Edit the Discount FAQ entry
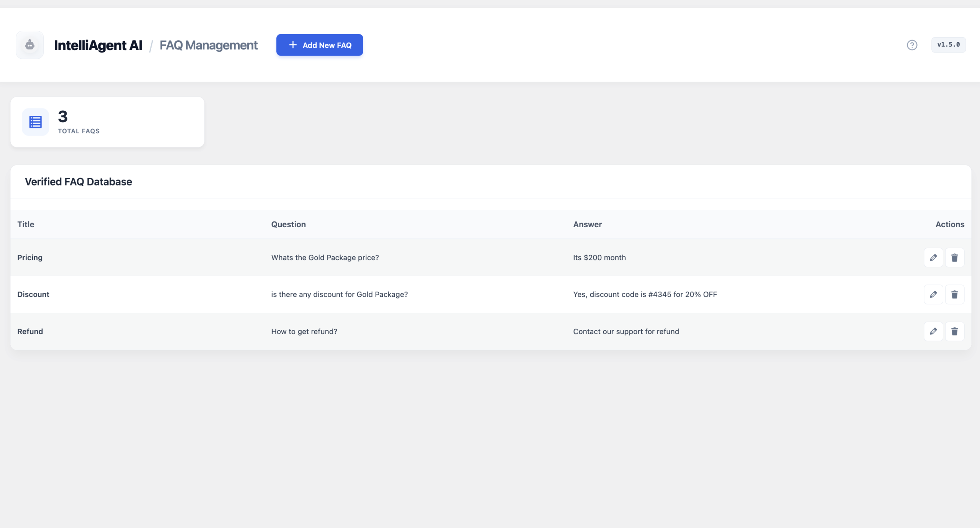The width and height of the screenshot is (980, 528). (x=933, y=294)
